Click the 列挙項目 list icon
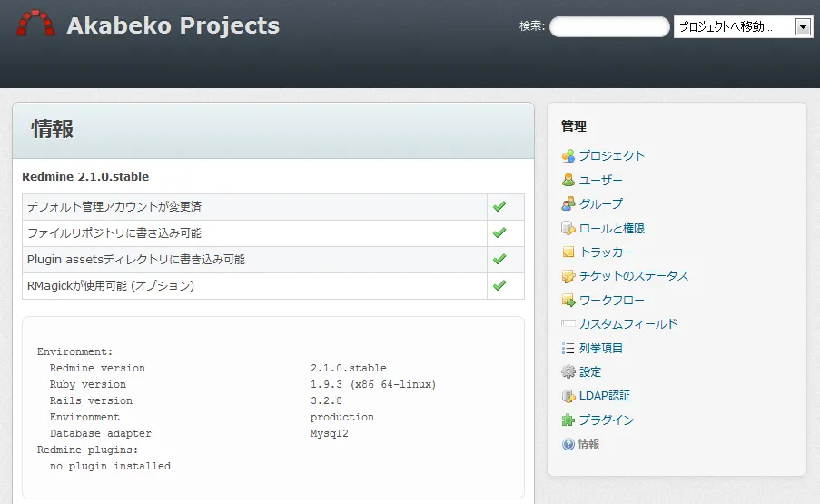Image resolution: width=820 pixels, height=504 pixels. [x=568, y=348]
